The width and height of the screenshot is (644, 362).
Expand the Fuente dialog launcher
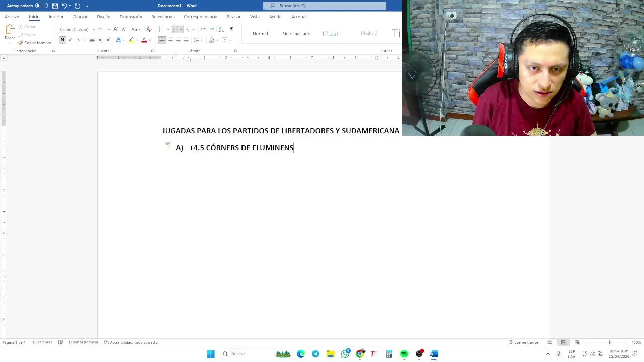click(x=153, y=51)
